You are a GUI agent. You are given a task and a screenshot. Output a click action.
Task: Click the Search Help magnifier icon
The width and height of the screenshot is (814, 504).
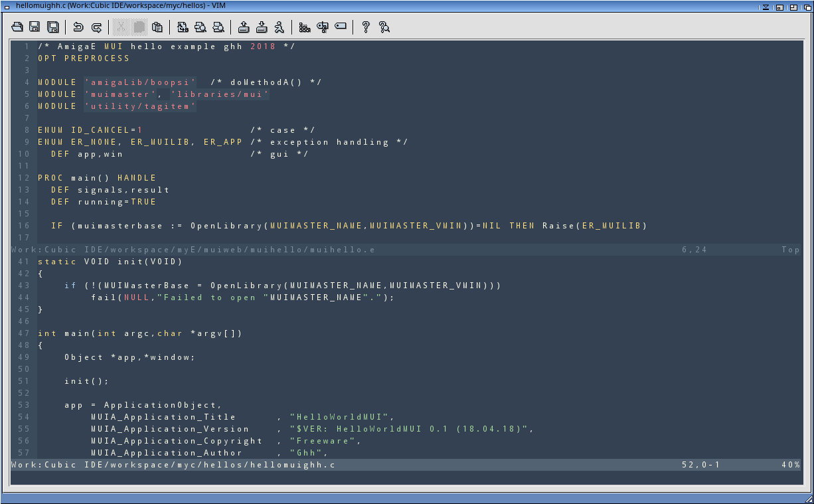384,27
